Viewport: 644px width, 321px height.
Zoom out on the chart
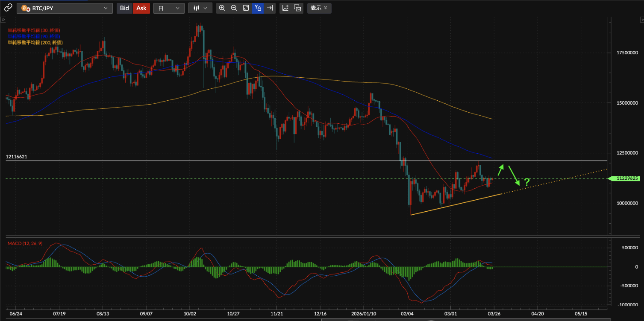pyautogui.click(x=234, y=8)
